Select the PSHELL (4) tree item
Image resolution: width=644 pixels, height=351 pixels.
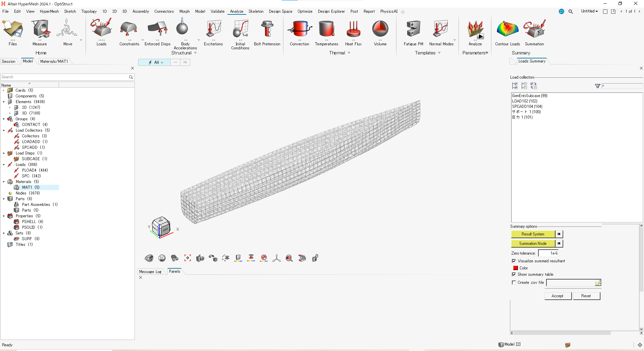(x=32, y=222)
